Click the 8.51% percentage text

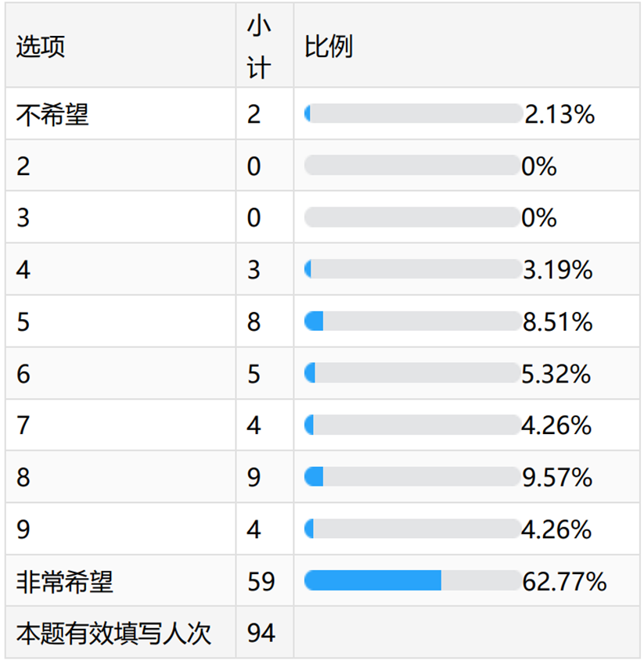pos(557,321)
